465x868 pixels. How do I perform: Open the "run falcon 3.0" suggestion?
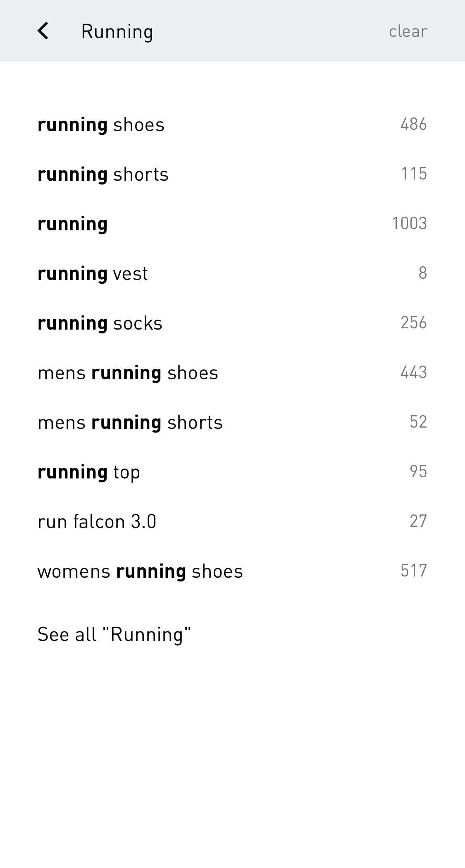tap(97, 522)
